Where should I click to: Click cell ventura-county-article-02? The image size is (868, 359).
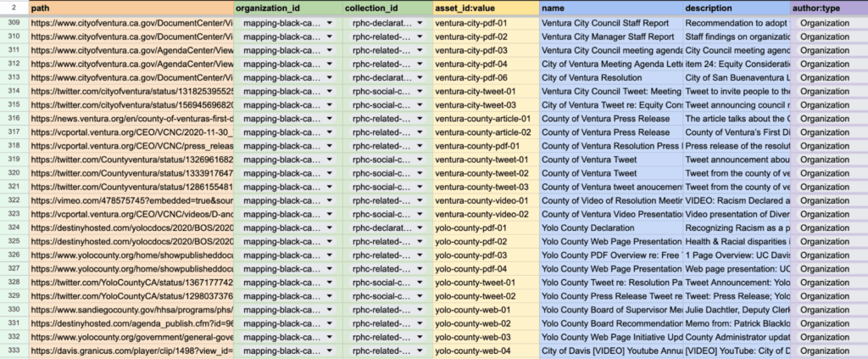pyautogui.click(x=486, y=132)
